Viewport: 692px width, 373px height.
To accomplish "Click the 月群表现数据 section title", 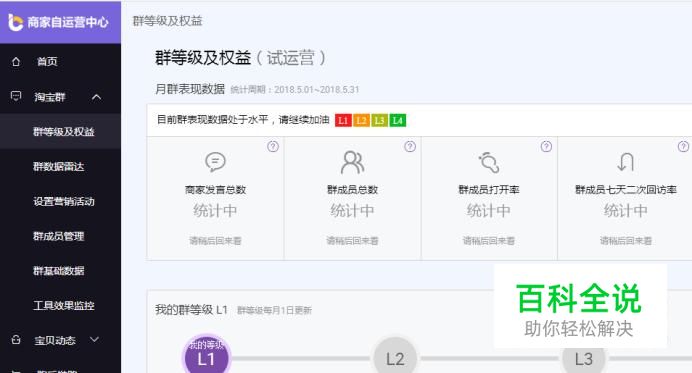I will [190, 89].
